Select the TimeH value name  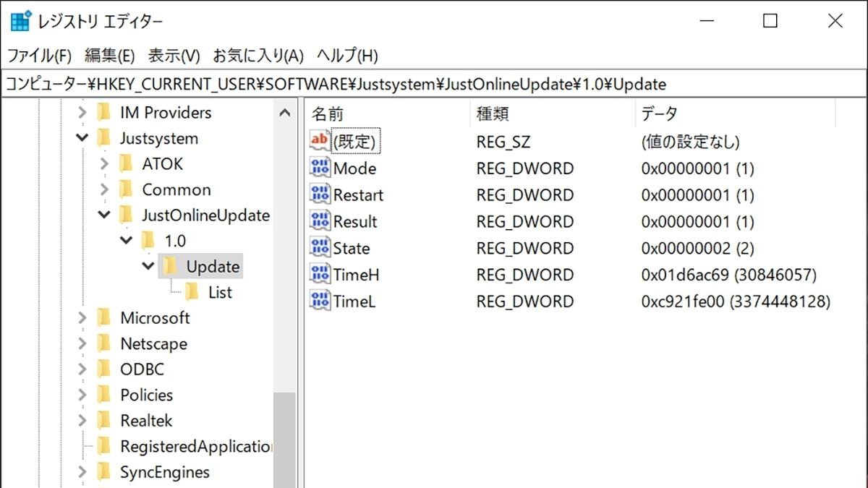(356, 275)
